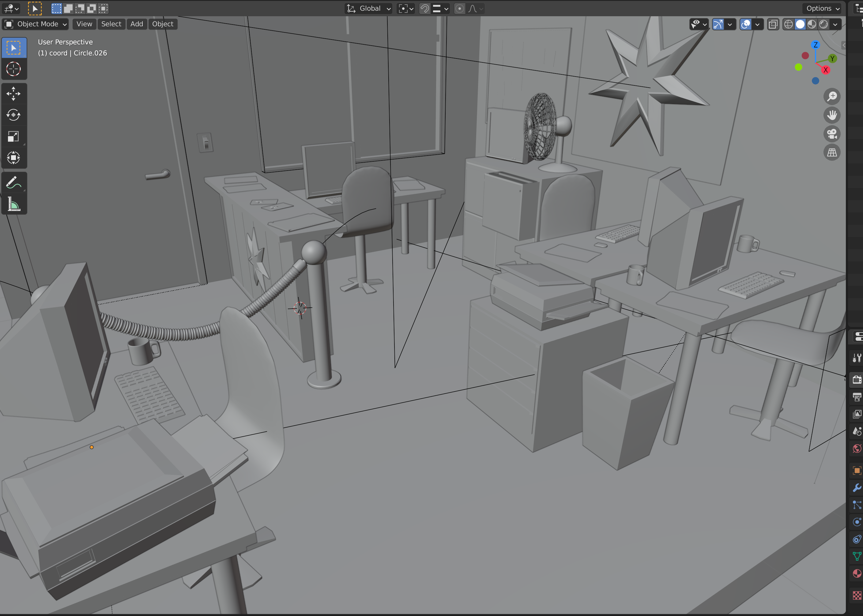Screen dimensions: 863x616
Task: Click the negative Y (lime) gizmo dot
Action: click(x=798, y=67)
